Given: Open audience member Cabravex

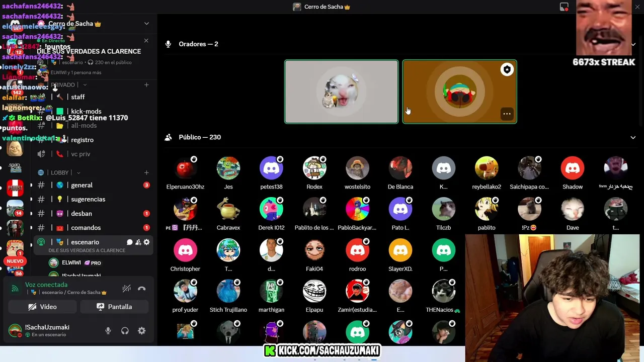Looking at the screenshot, I should pyautogui.click(x=228, y=214).
